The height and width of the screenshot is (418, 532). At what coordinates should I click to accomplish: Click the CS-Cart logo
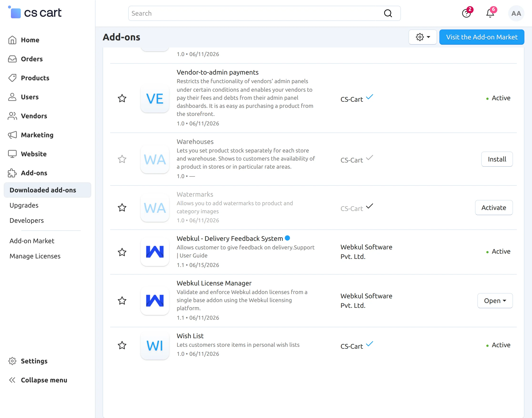pyautogui.click(x=35, y=12)
